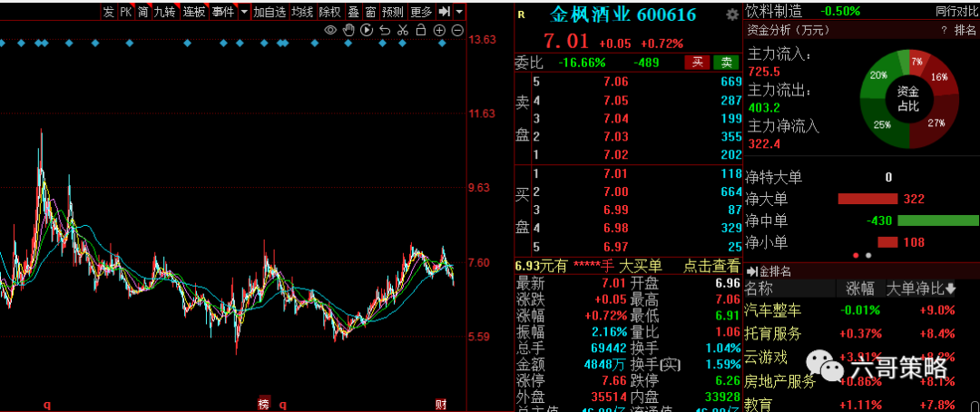Select the hand pan tool
The image size is (980, 412).
pyautogui.click(x=348, y=30)
